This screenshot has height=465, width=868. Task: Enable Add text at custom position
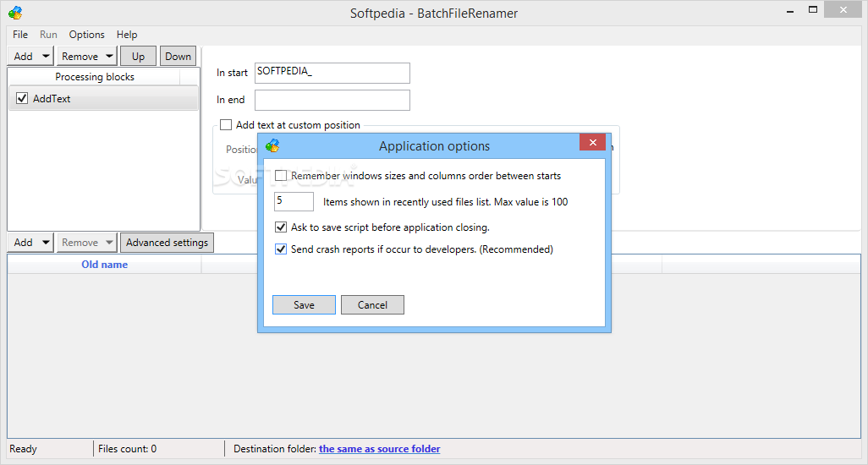click(226, 125)
